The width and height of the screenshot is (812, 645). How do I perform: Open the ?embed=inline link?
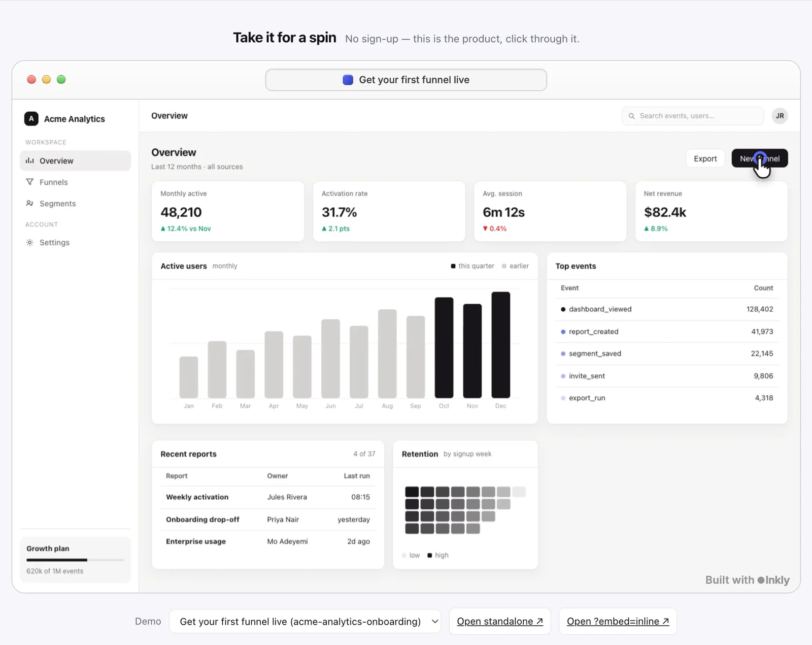[x=618, y=621]
